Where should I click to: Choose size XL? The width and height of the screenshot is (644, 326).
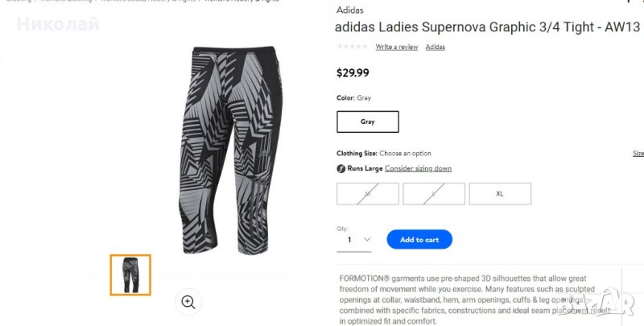pyautogui.click(x=500, y=194)
